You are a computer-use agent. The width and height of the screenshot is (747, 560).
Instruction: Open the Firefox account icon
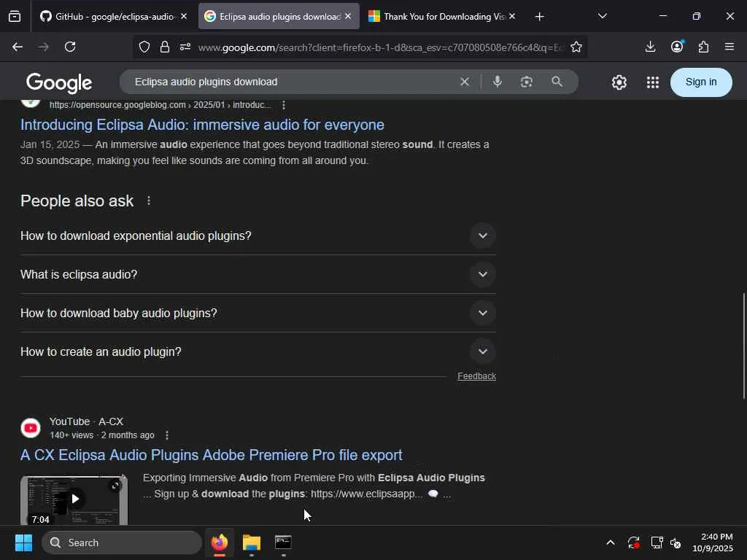click(x=677, y=47)
